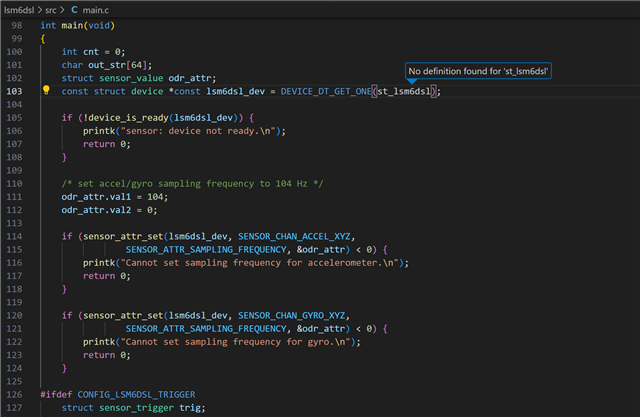
Task: Click the 'No definition found' tooltip message
Action: pyautogui.click(x=479, y=71)
